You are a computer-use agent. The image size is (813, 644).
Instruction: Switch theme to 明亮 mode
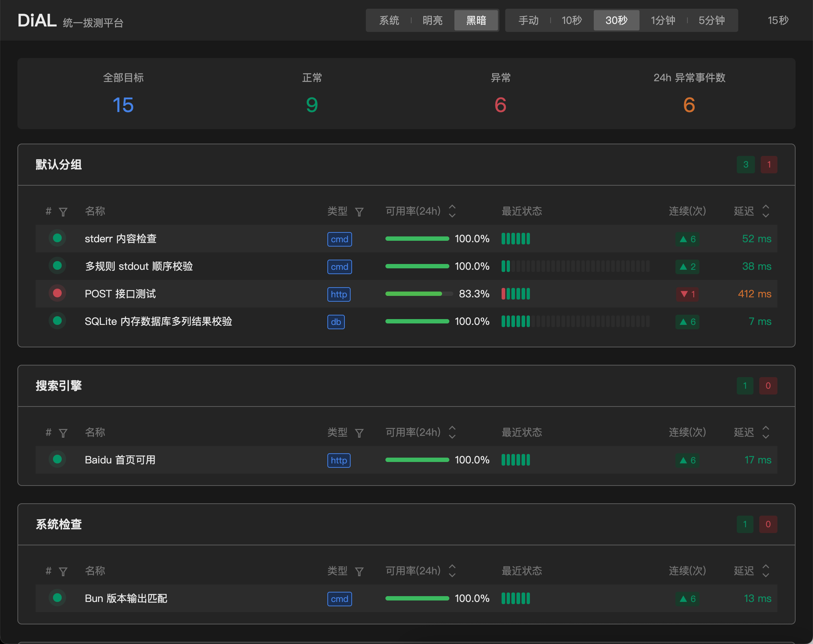coord(432,20)
